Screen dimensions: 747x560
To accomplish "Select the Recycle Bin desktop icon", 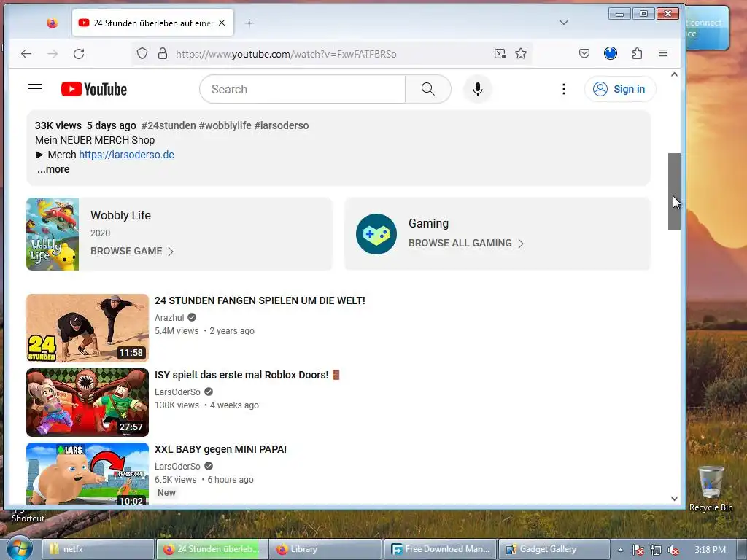I will coord(711,489).
